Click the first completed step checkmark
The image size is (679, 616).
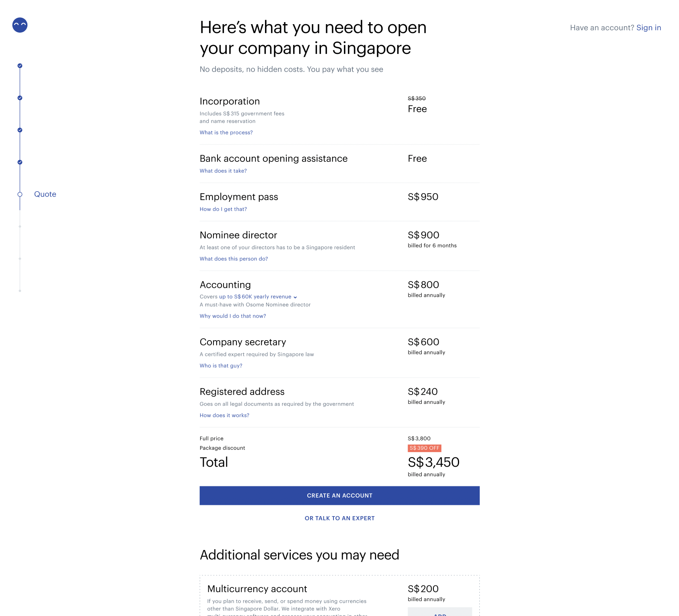(20, 66)
